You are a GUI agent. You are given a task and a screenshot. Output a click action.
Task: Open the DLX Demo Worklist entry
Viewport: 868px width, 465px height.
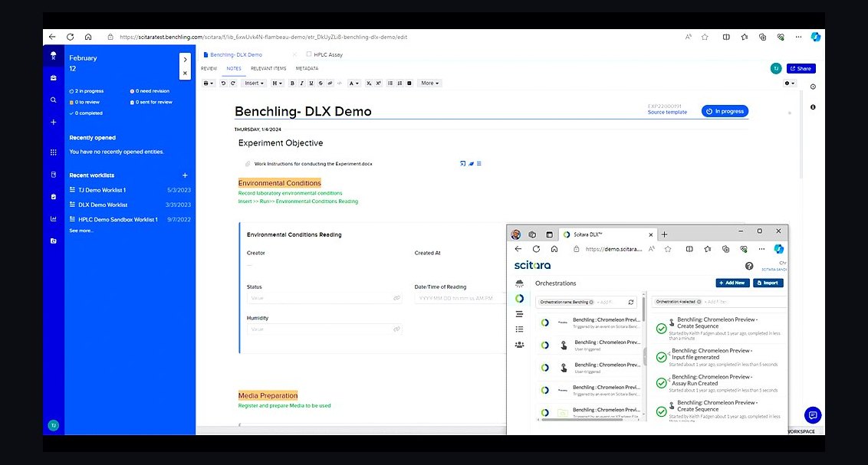point(103,205)
